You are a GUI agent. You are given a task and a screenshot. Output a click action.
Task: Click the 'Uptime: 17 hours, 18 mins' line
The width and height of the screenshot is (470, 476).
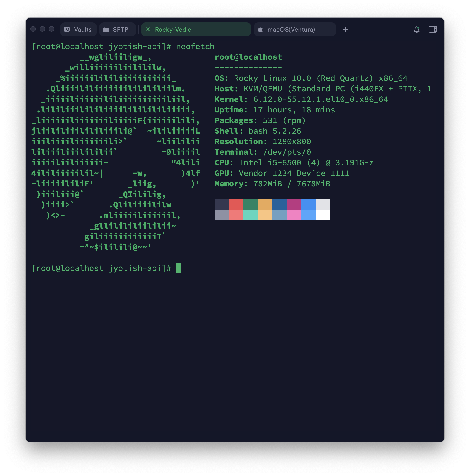point(275,110)
